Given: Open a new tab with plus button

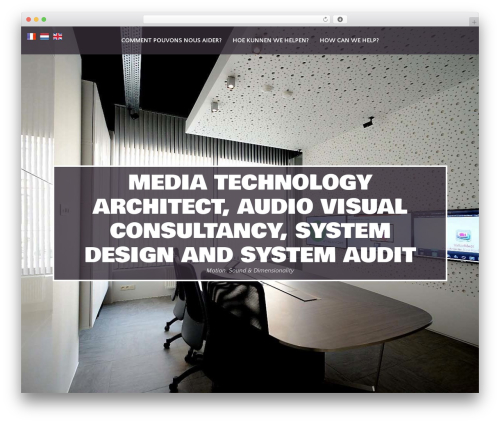Looking at the screenshot, I should 474,22.
